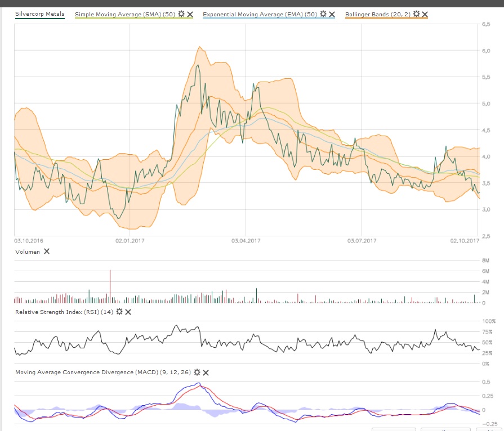Open MACD settings gear icon
The height and width of the screenshot is (431, 504).
pyautogui.click(x=197, y=372)
